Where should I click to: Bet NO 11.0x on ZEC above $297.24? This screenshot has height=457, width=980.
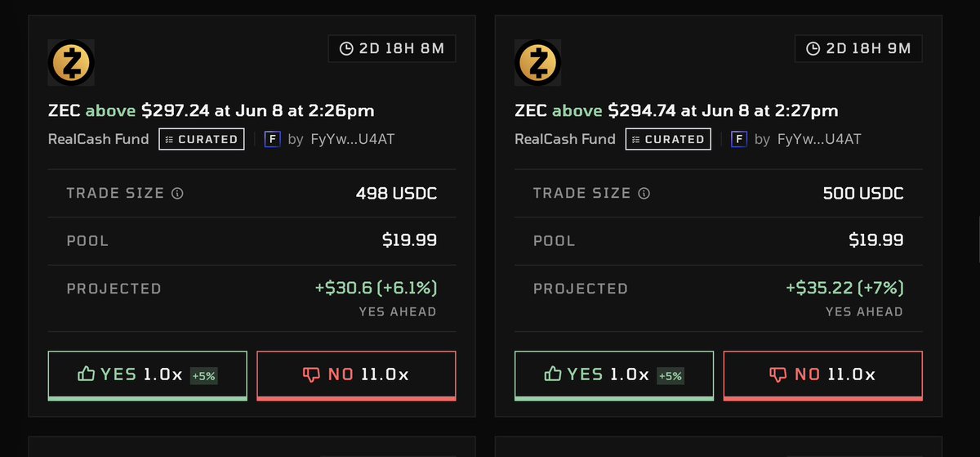point(356,375)
